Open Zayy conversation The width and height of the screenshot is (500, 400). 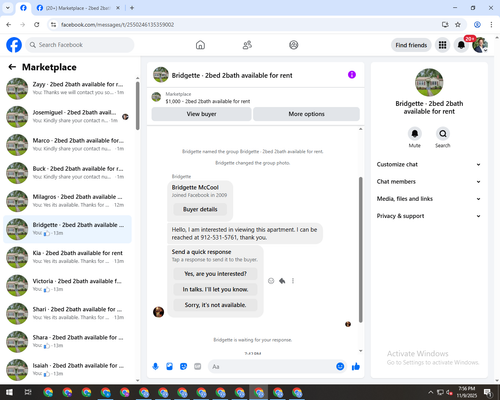68,88
